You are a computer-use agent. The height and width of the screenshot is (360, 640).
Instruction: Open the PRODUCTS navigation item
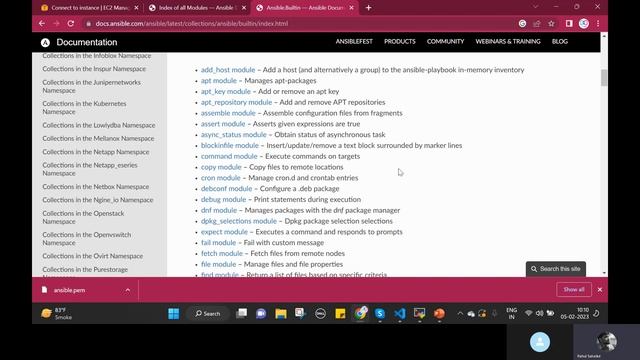(400, 42)
